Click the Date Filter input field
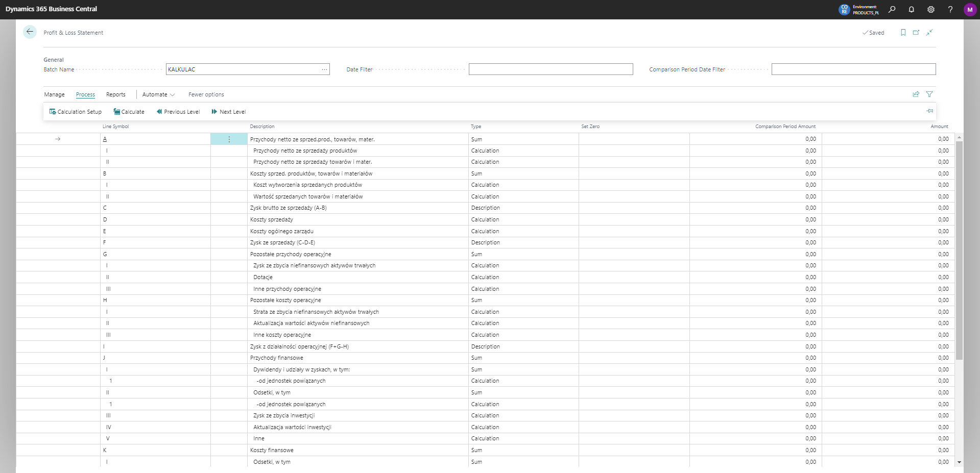Image resolution: width=980 pixels, height=473 pixels. [551, 69]
